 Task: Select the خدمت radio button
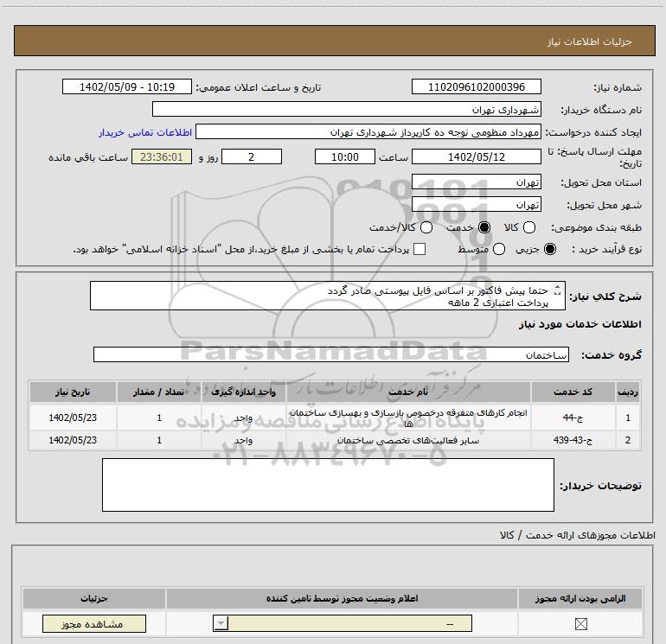click(484, 227)
